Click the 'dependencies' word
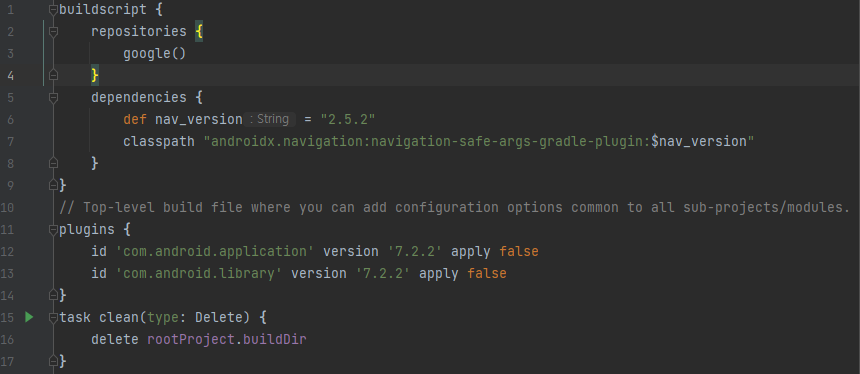Image resolution: width=860 pixels, height=374 pixels. click(x=139, y=98)
